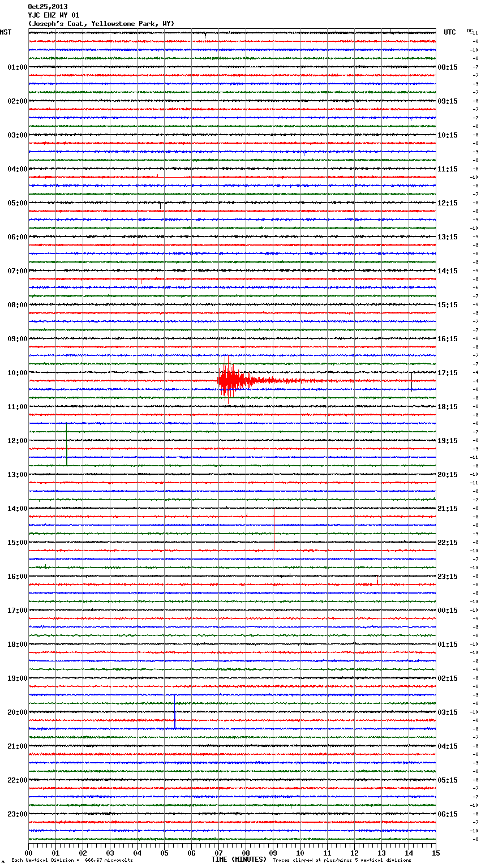The image size is (481, 868).
Task: Select the 00:15 UTC time label
Action: (448, 611)
